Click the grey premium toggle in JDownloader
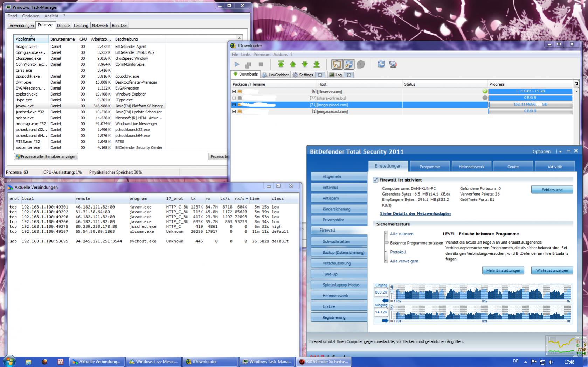588x367 pixels. [361, 64]
